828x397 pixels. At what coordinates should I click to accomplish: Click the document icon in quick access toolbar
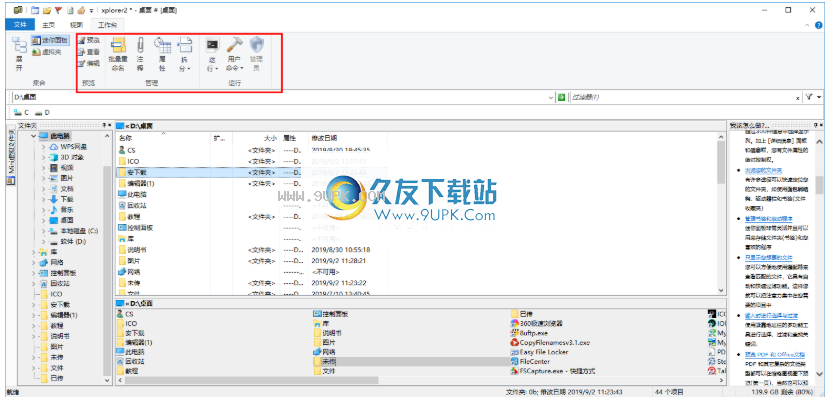point(70,10)
